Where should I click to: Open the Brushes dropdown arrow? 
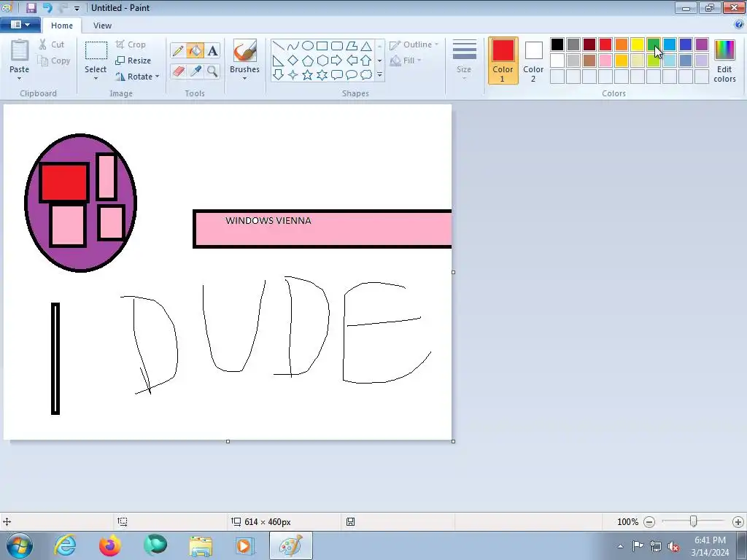[245, 78]
